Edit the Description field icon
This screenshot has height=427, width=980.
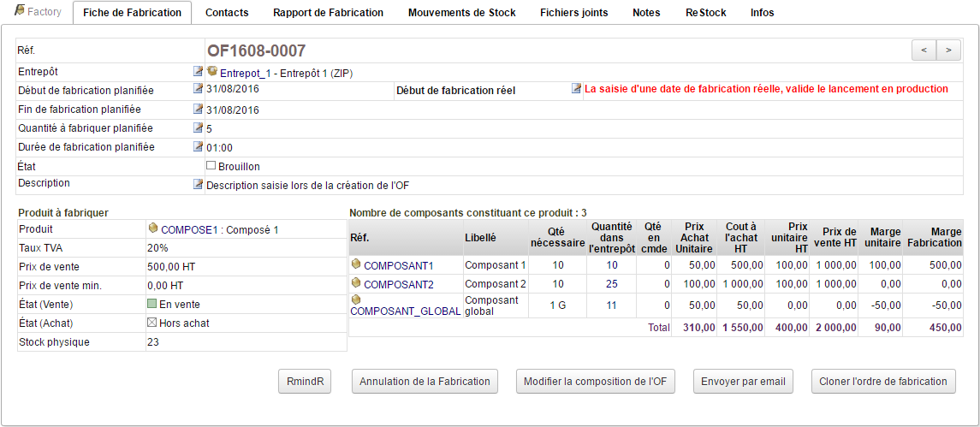(199, 183)
